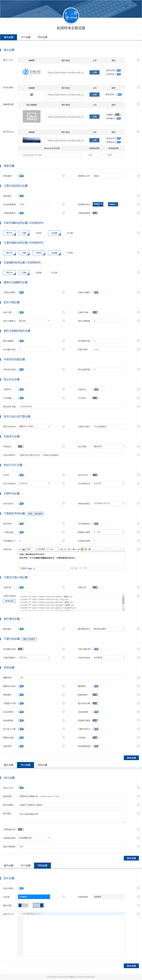
Task: Open help icon beside 描述字数限制 field
Action: [138, 846]
